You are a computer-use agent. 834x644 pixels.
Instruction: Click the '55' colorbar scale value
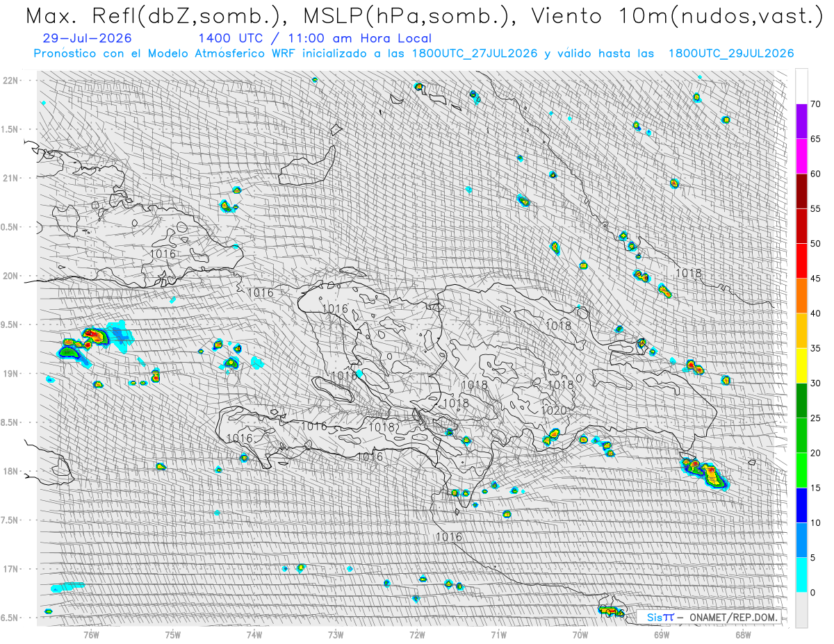815,208
